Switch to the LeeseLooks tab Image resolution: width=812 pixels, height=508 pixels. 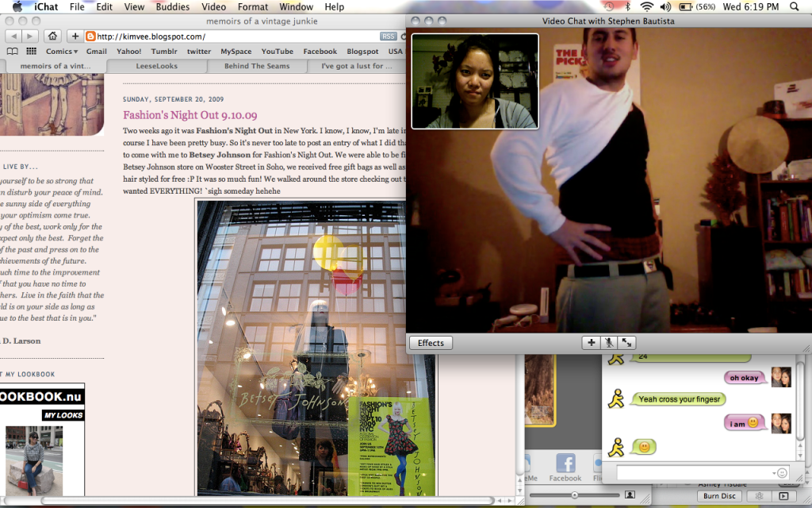click(156, 67)
